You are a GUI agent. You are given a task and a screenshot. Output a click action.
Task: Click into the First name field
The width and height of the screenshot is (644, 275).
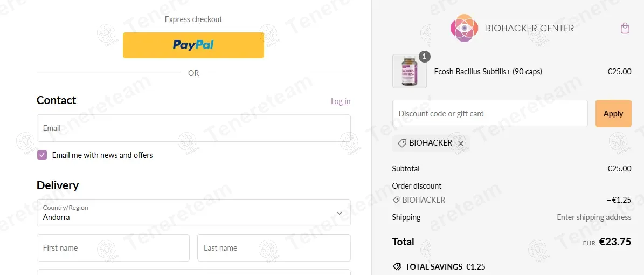coord(113,248)
